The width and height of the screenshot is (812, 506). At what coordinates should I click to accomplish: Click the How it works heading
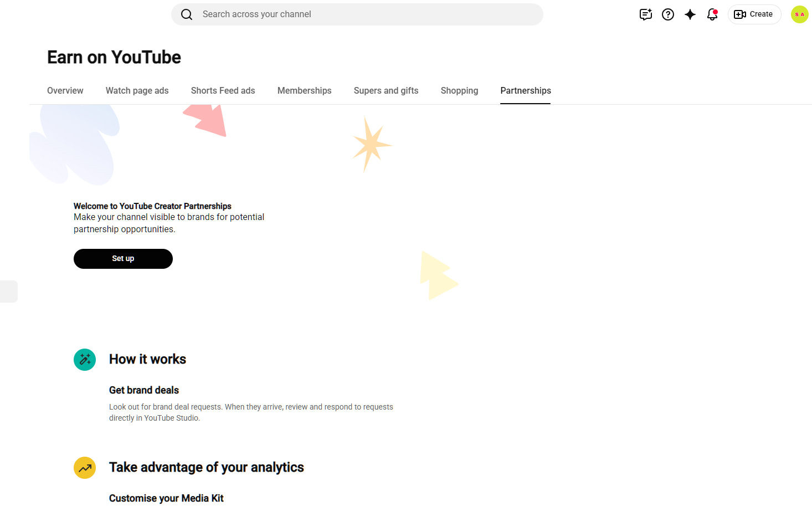pyautogui.click(x=147, y=359)
